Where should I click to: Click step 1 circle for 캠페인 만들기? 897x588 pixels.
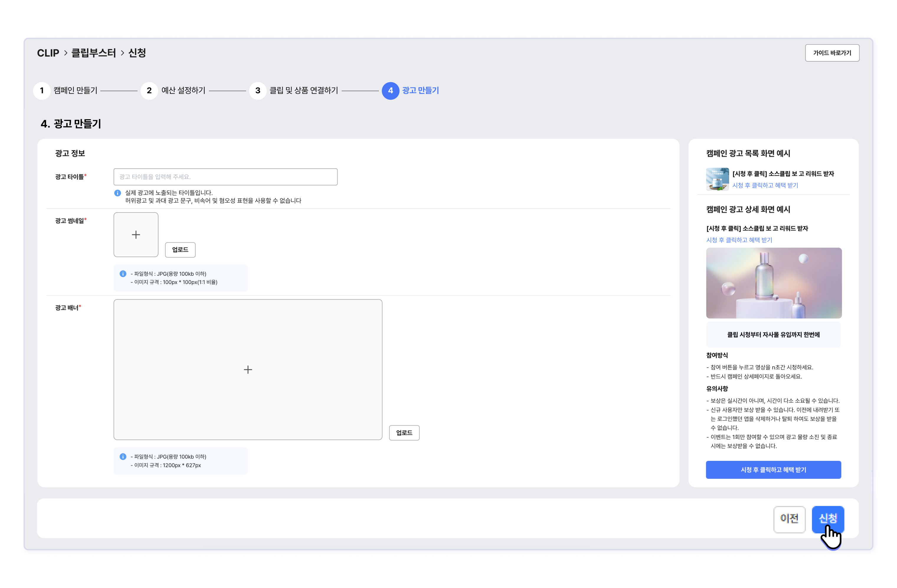pos(42,91)
